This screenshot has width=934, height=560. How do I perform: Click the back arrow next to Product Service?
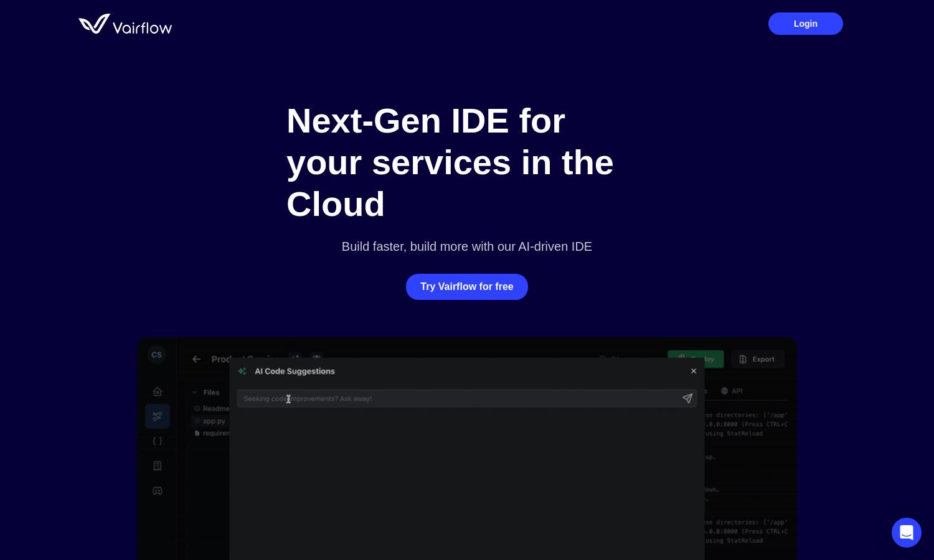(197, 359)
